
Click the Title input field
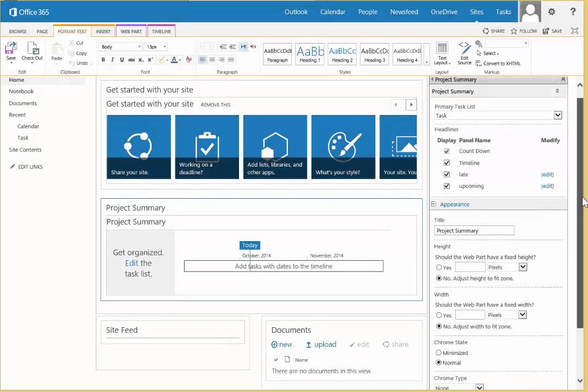(x=474, y=230)
